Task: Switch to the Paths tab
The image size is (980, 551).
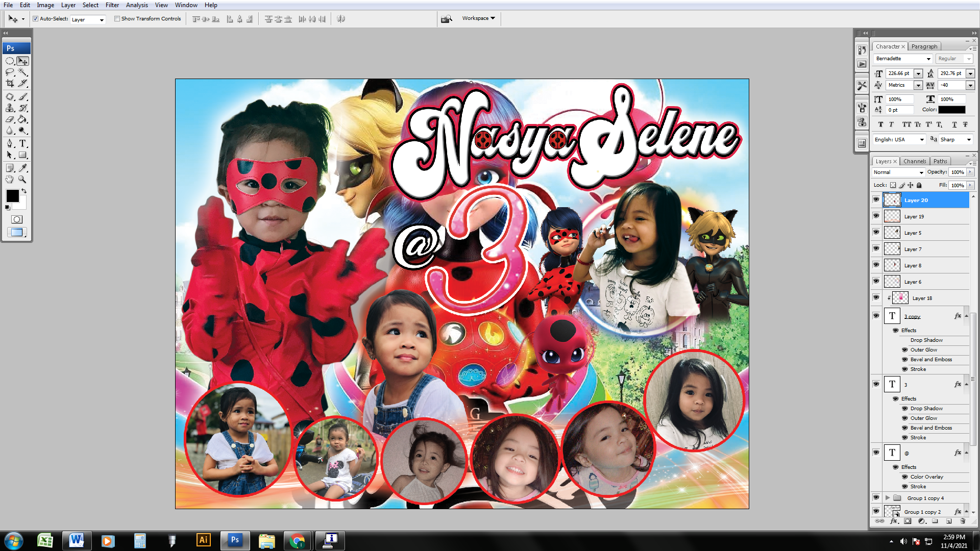Action: point(940,161)
